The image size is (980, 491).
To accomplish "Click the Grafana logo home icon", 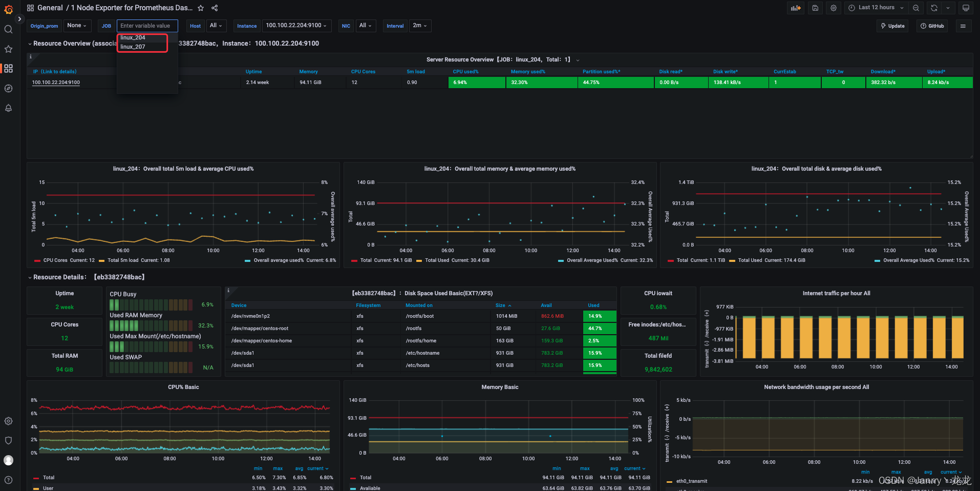I will (8, 9).
